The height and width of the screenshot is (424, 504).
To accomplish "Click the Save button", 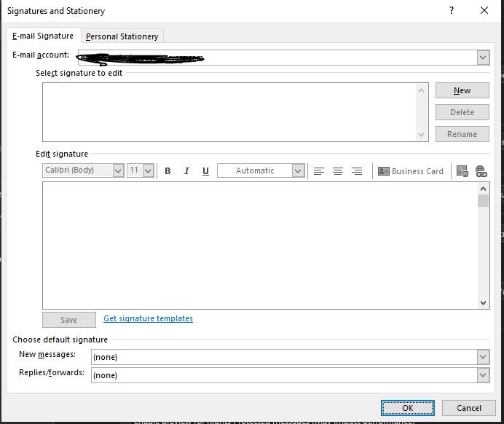I will pyautogui.click(x=68, y=320).
